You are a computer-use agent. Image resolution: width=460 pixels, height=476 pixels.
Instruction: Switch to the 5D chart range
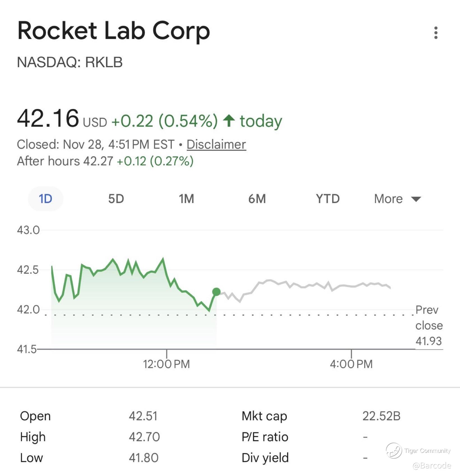coord(116,199)
